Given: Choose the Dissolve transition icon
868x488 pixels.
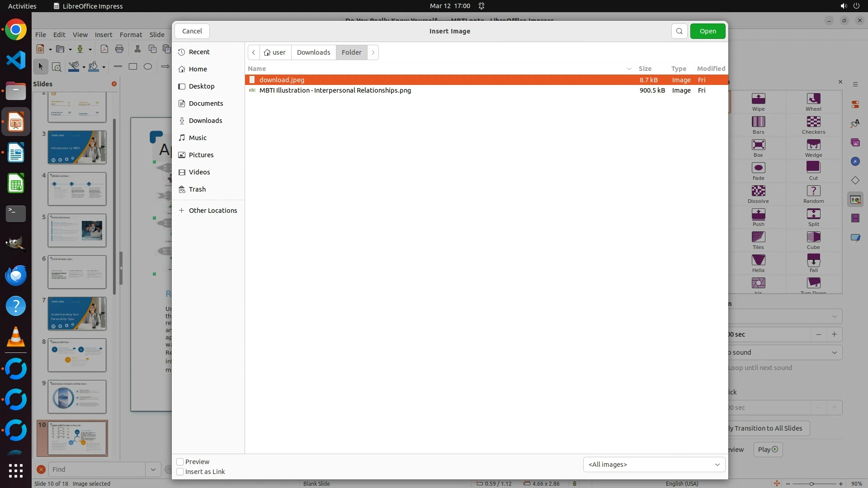Looking at the screenshot, I should [758, 191].
